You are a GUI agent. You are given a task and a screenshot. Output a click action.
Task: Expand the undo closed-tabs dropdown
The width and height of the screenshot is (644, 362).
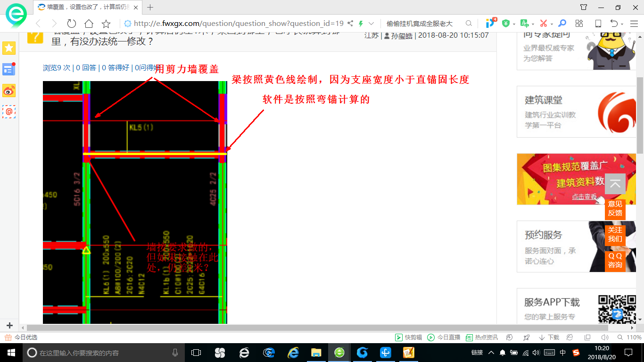pyautogui.click(x=622, y=24)
